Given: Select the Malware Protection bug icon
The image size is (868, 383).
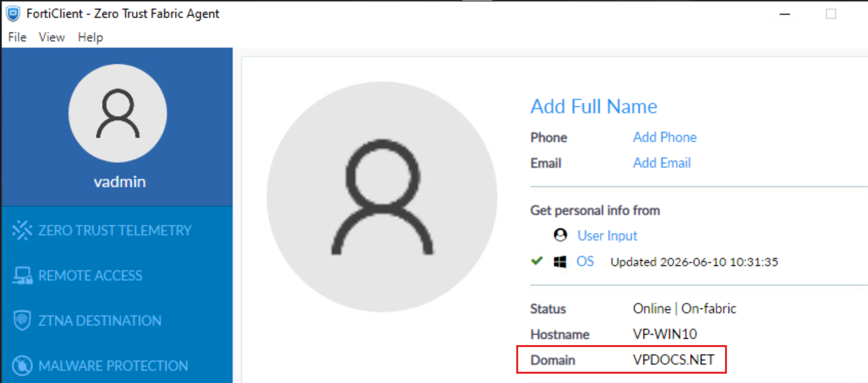Looking at the screenshot, I should click(x=22, y=365).
